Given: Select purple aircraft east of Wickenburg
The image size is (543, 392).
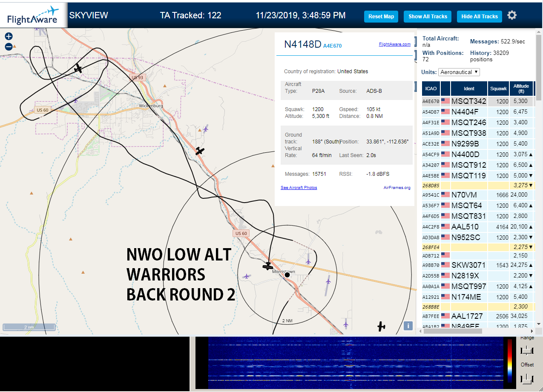Looking at the screenshot, I should (206, 129).
